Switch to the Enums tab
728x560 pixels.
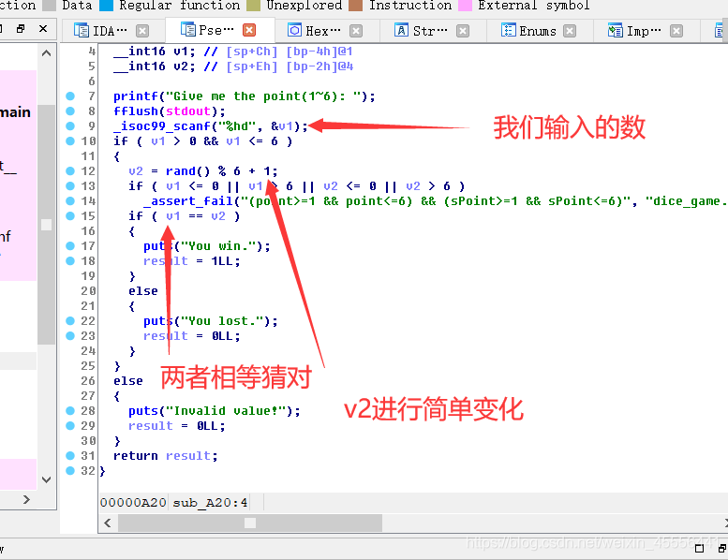click(x=528, y=31)
